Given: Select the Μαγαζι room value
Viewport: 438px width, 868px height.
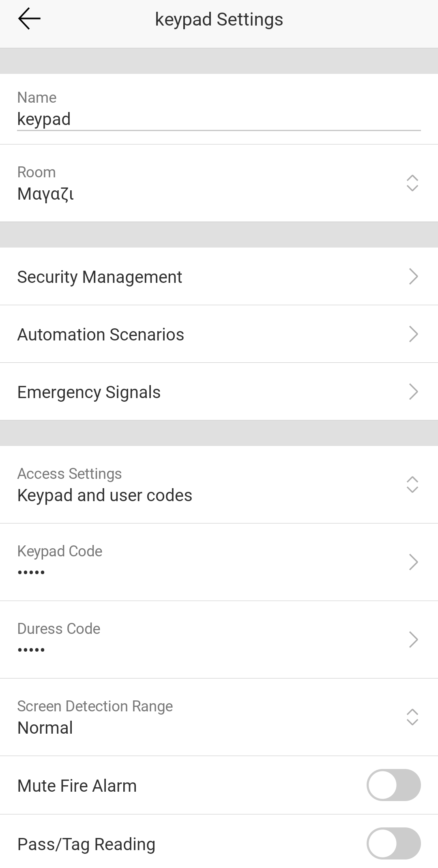Looking at the screenshot, I should coord(45,194).
